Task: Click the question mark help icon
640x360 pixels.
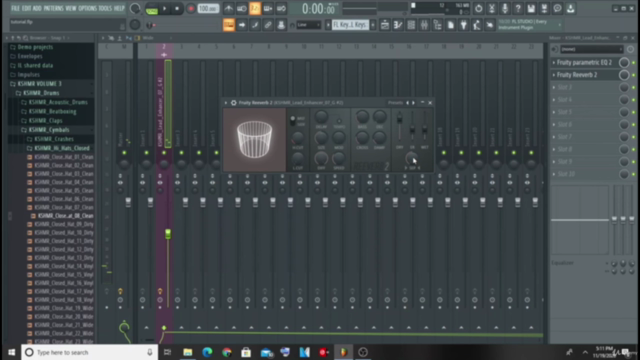Action: click(518, 8)
